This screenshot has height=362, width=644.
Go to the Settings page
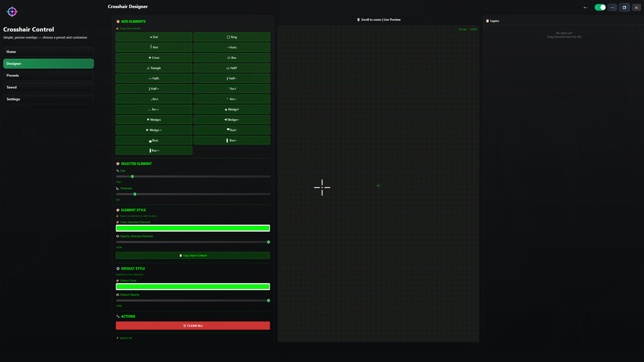48,99
